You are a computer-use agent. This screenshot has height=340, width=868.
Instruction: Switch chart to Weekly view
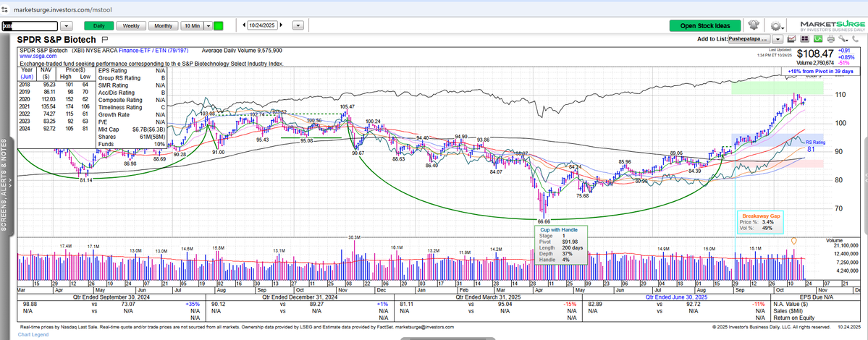(131, 25)
